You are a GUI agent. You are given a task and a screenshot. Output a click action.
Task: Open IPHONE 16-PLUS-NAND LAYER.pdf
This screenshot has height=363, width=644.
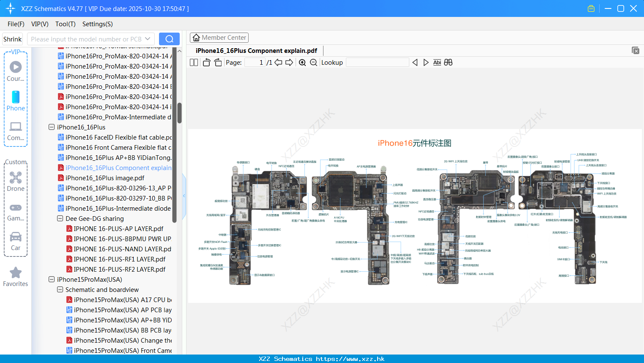119,249
